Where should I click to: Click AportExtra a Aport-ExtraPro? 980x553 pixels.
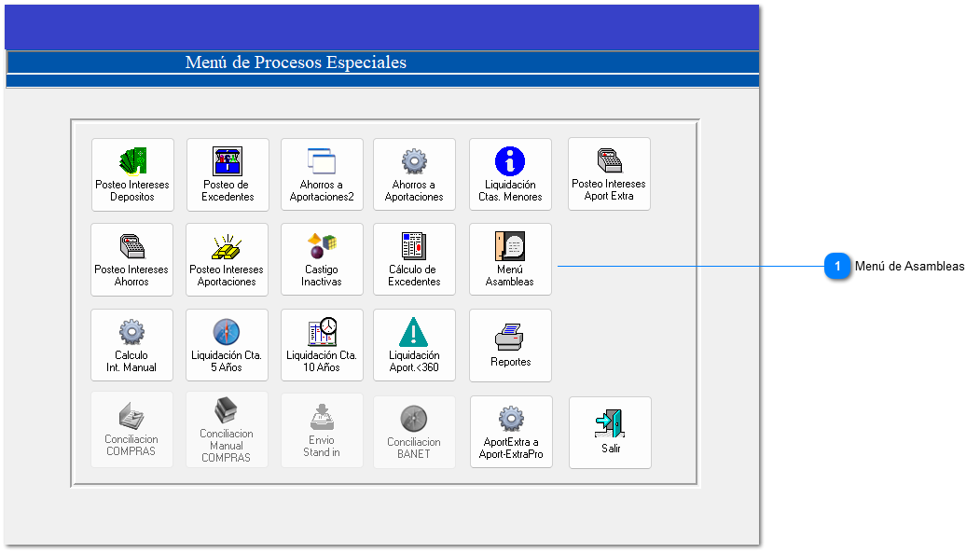coord(511,432)
